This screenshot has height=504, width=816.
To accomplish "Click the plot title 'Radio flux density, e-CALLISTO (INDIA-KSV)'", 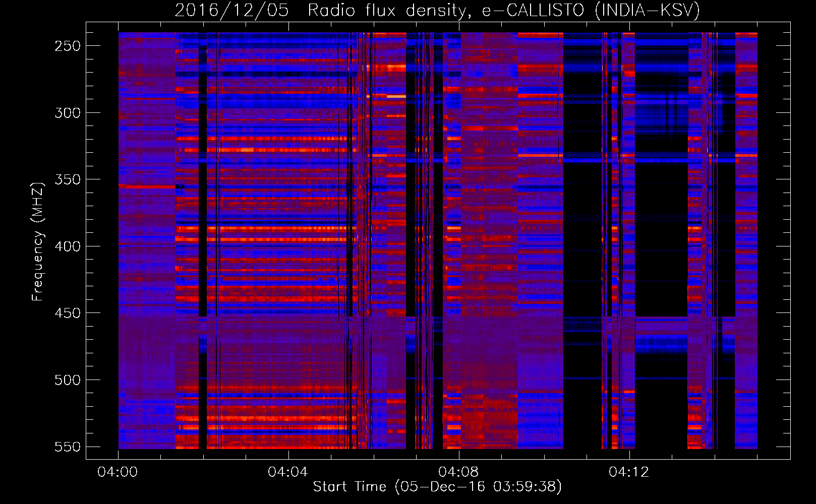I will click(x=503, y=10).
